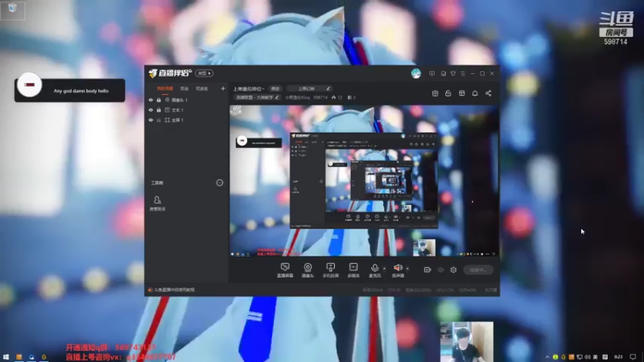Screen dimensions: 644x362
Task: Click the webcam thumbnail on desktop
Action: coord(467,341)
